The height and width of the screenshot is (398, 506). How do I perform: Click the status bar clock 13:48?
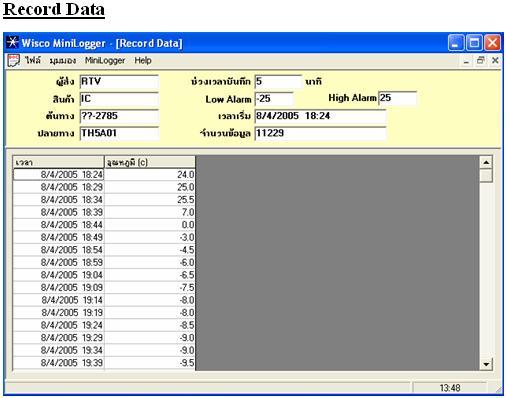click(450, 388)
